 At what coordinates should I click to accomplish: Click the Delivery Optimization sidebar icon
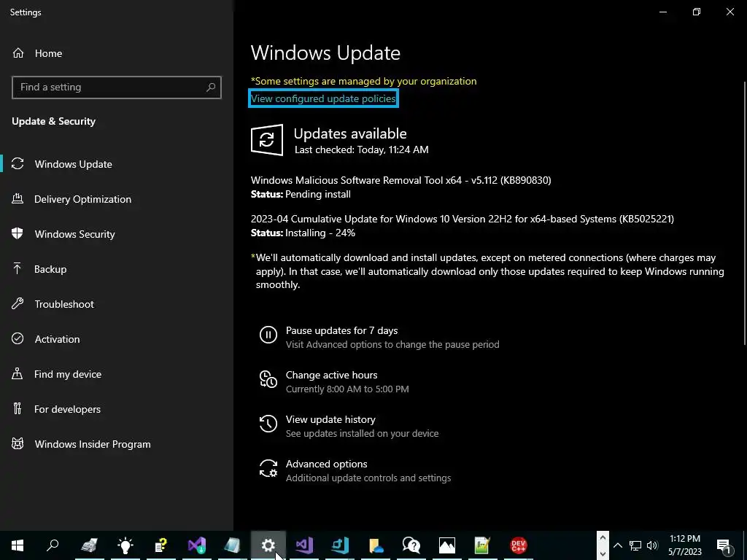pos(18,199)
